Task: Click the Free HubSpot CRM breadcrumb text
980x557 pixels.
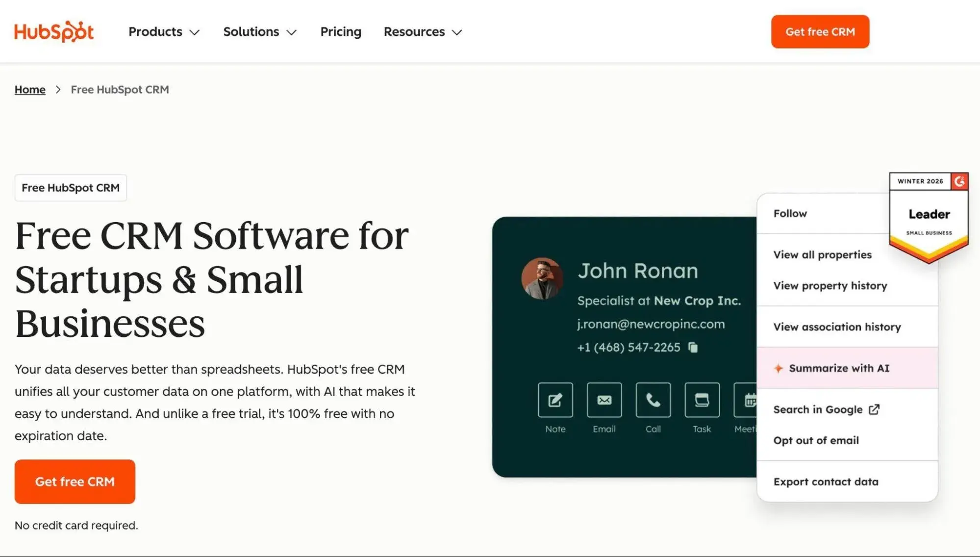Action: [120, 89]
